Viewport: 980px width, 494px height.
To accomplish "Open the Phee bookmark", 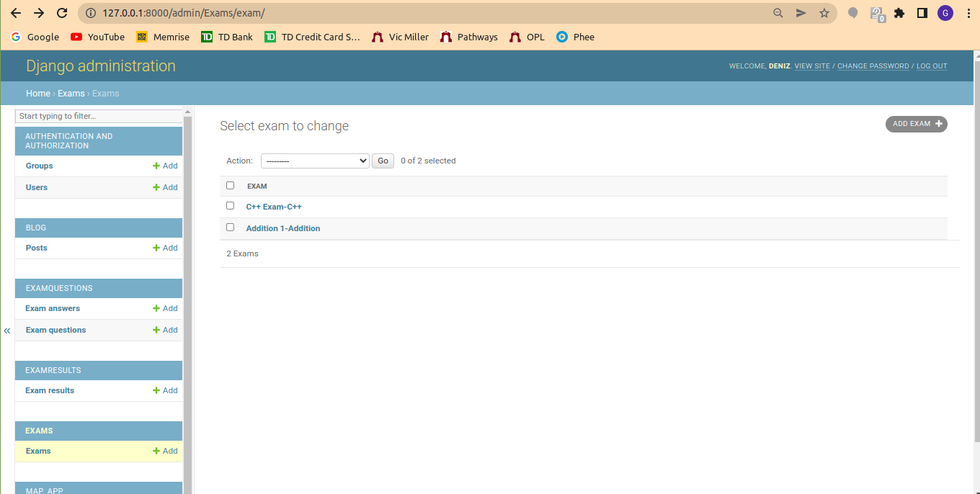I will (575, 37).
